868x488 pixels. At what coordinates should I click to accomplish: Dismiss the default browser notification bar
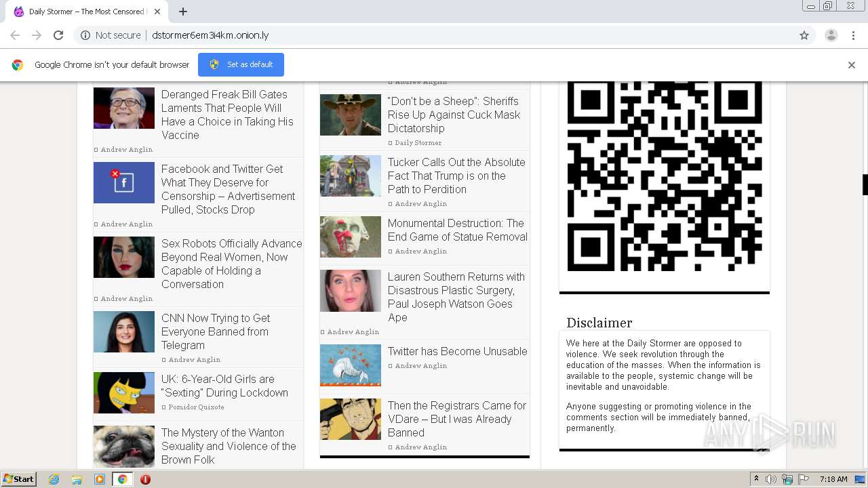(x=852, y=65)
